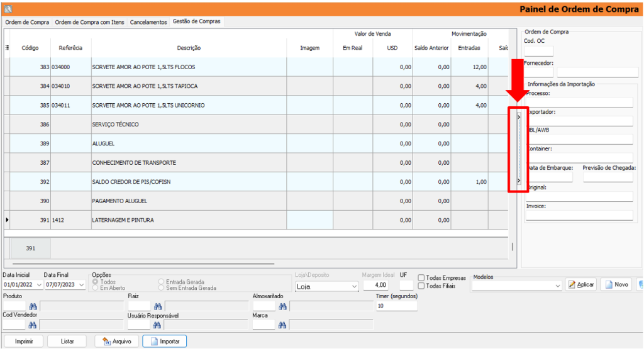This screenshot has height=351, width=644.
Task: Open the Modelos dropdown
Action: 517,286
